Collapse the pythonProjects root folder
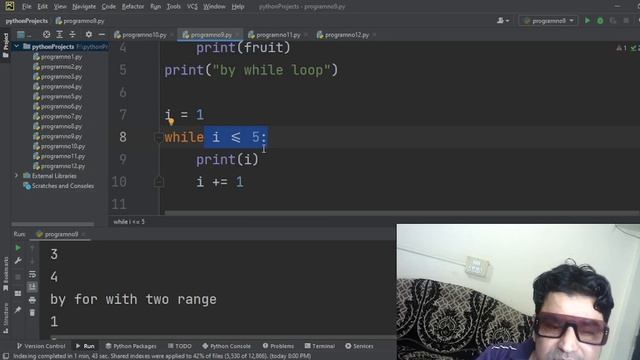This screenshot has height=360, width=640. [x=17, y=47]
